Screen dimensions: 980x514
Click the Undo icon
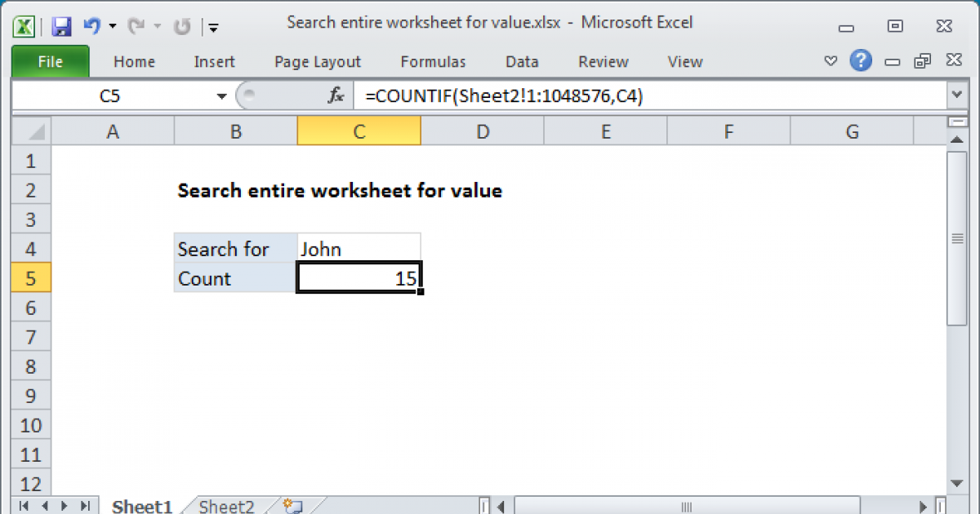tap(91, 26)
